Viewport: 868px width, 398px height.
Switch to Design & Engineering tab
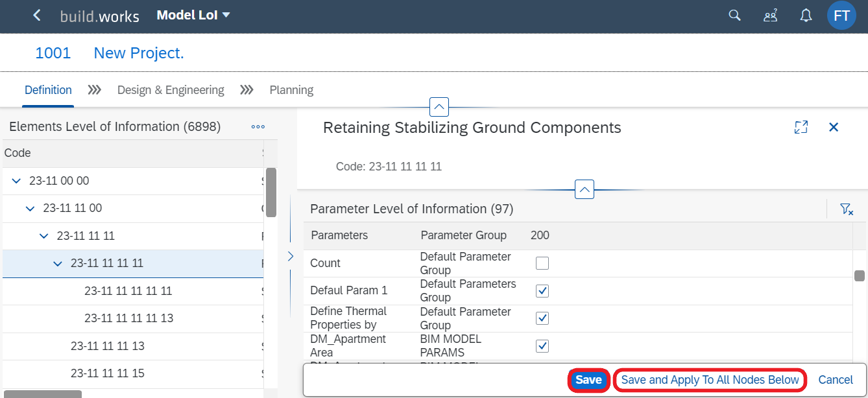click(171, 90)
